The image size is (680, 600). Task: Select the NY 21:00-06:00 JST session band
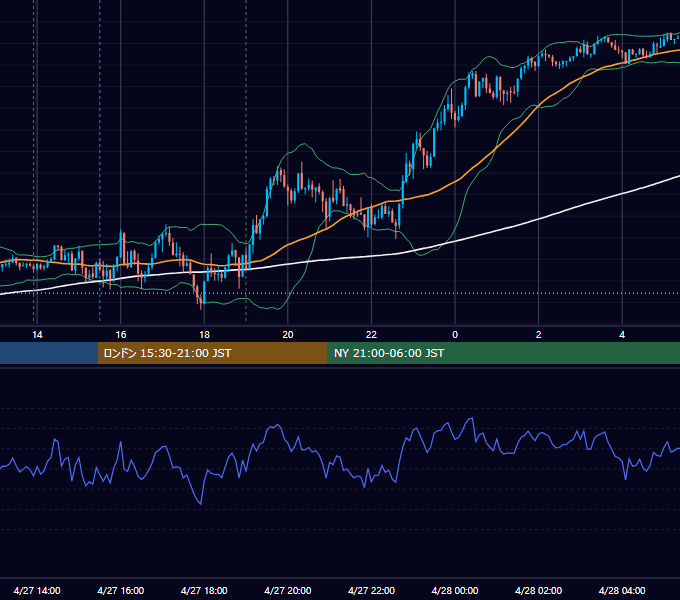[x=503, y=353]
